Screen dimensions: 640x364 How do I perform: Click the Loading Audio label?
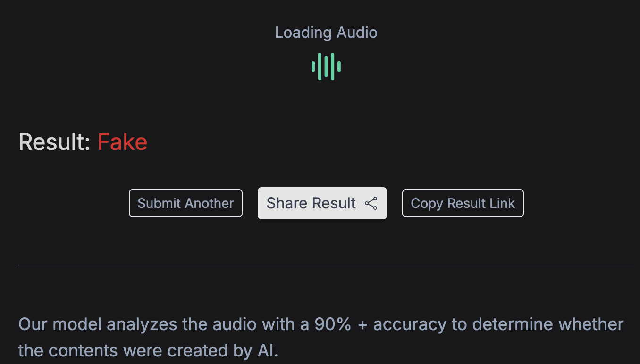(x=326, y=33)
